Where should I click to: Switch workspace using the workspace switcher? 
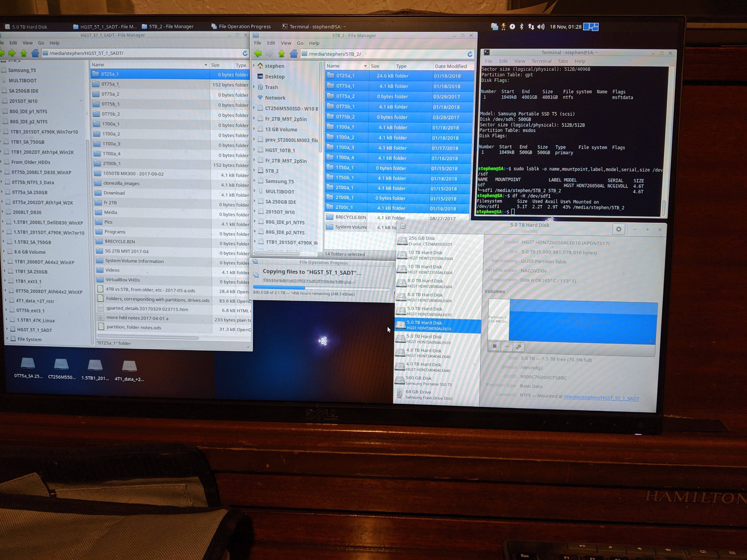pos(591,27)
